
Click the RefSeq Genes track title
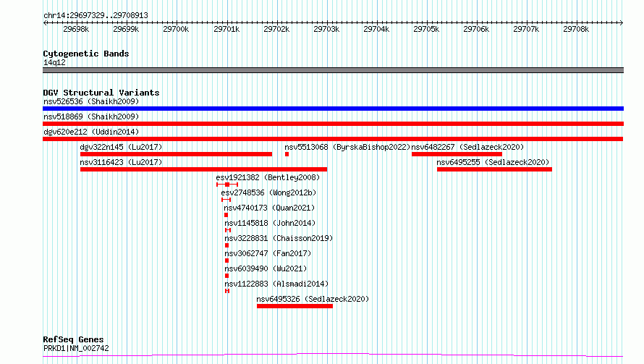click(73, 339)
